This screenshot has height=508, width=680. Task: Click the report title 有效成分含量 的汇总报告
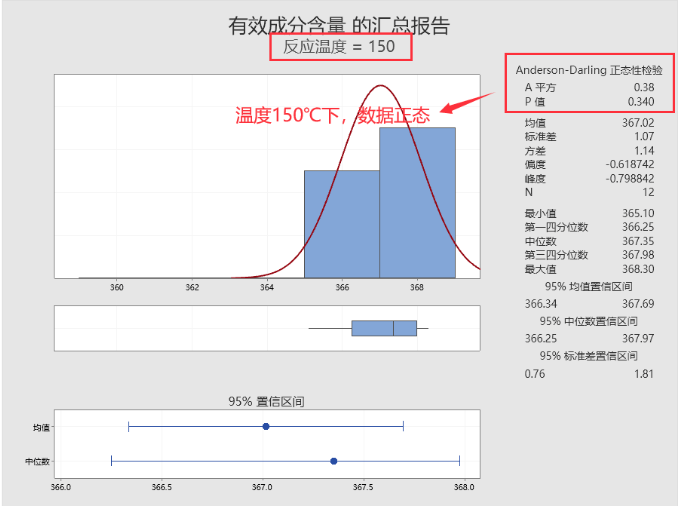(x=339, y=25)
